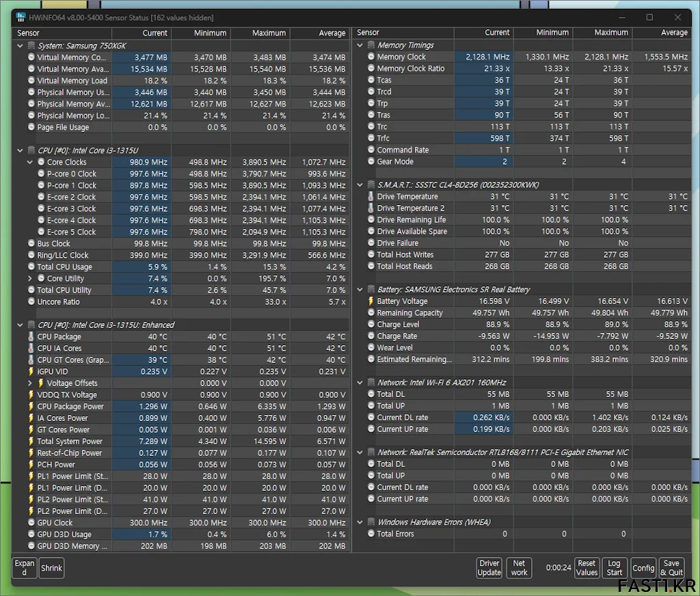Select the Wear Level row

click(522, 348)
